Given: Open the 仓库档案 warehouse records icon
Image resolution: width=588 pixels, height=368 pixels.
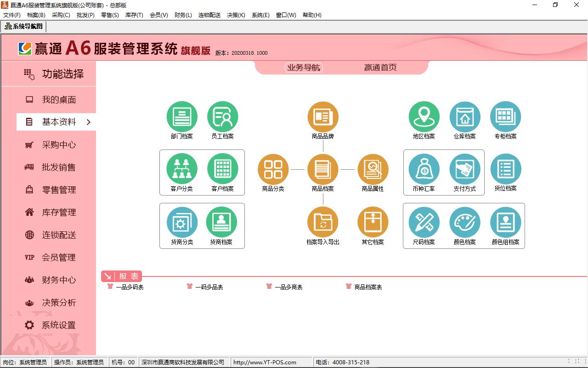Looking at the screenshot, I should pyautogui.click(x=465, y=117).
